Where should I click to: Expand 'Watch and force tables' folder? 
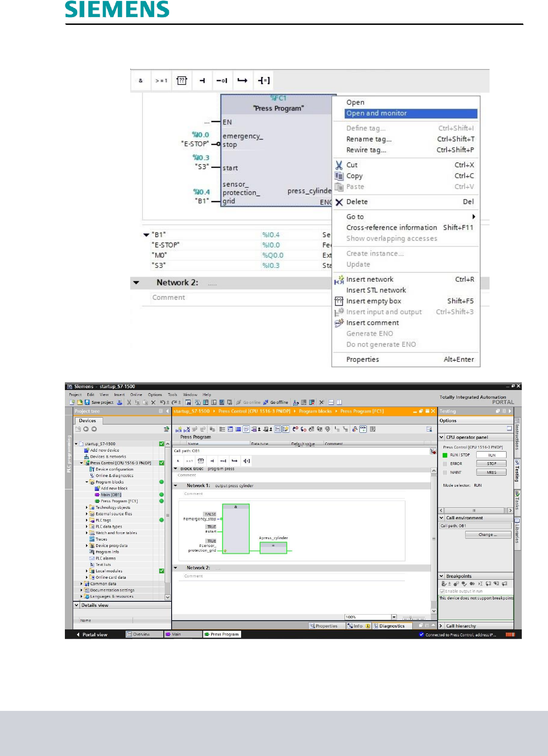click(87, 533)
